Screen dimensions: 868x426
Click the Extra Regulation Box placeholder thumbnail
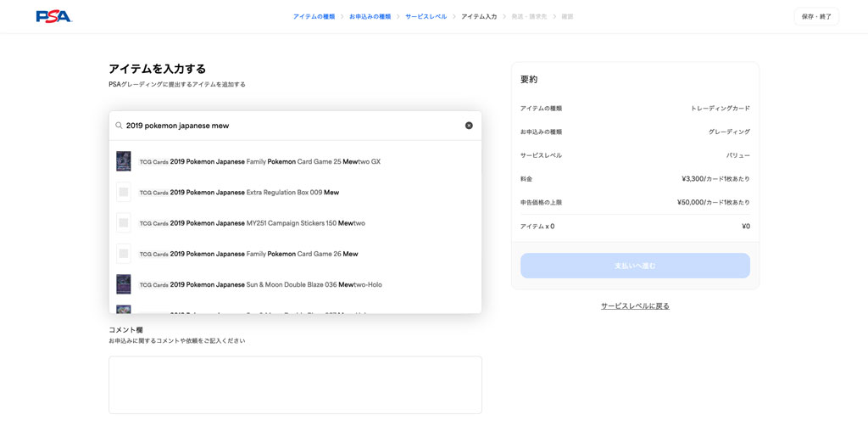(x=124, y=193)
